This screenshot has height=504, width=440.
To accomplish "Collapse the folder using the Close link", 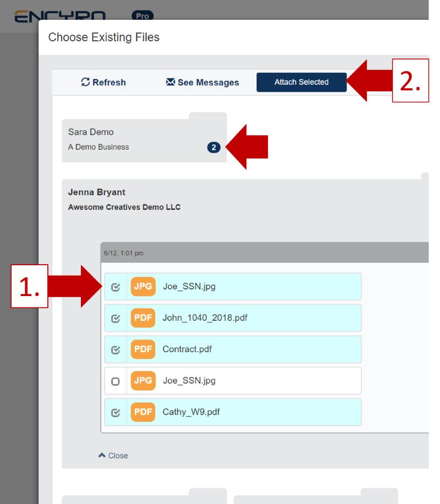I will point(113,456).
